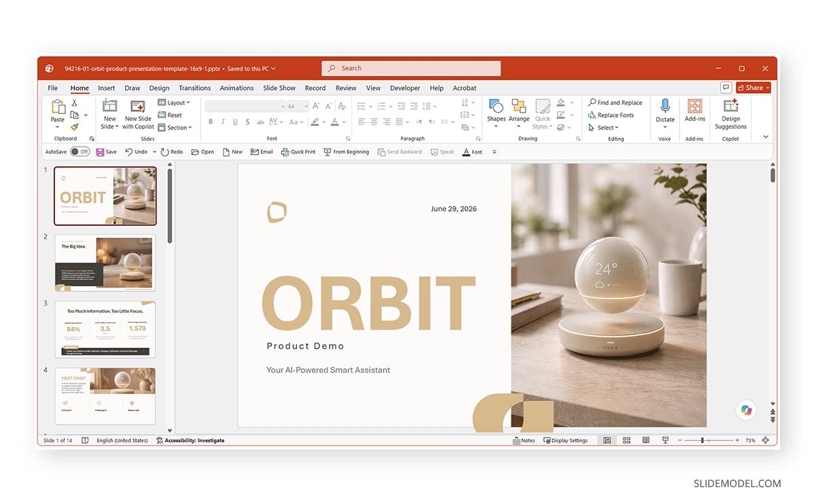This screenshot has width=814, height=504.
Task: Fit slide to current window
Action: (765, 440)
